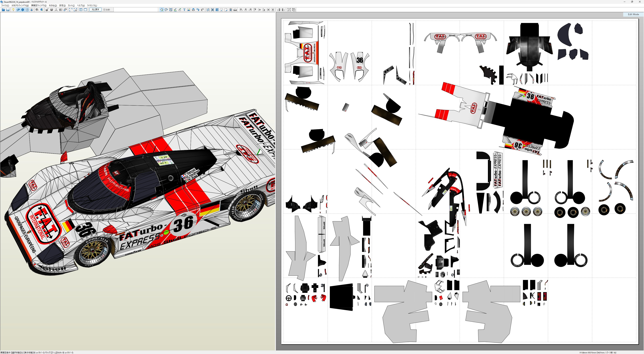Viewport: 644px width, 354px height.
Task: Open the 設定(S) settings menu
Action: 62,6
